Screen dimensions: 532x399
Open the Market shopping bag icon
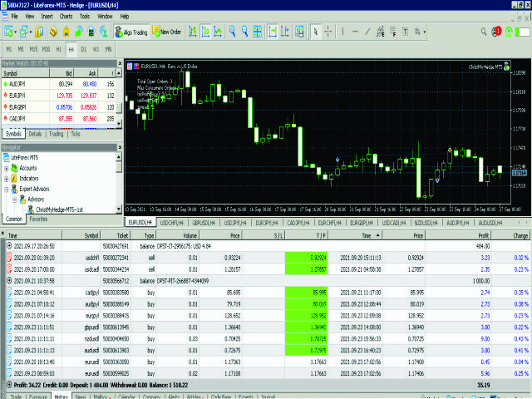[x=66, y=32]
